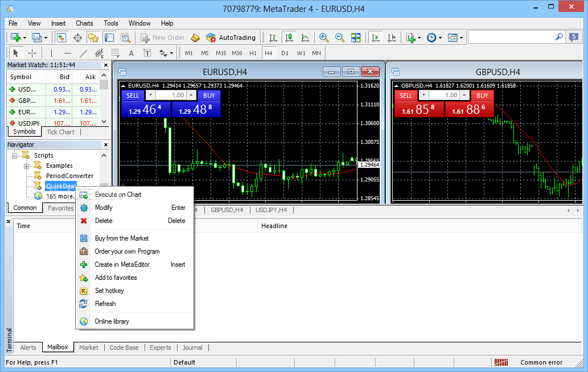Switch timeframe to MN
The image size is (588, 372).
[316, 53]
